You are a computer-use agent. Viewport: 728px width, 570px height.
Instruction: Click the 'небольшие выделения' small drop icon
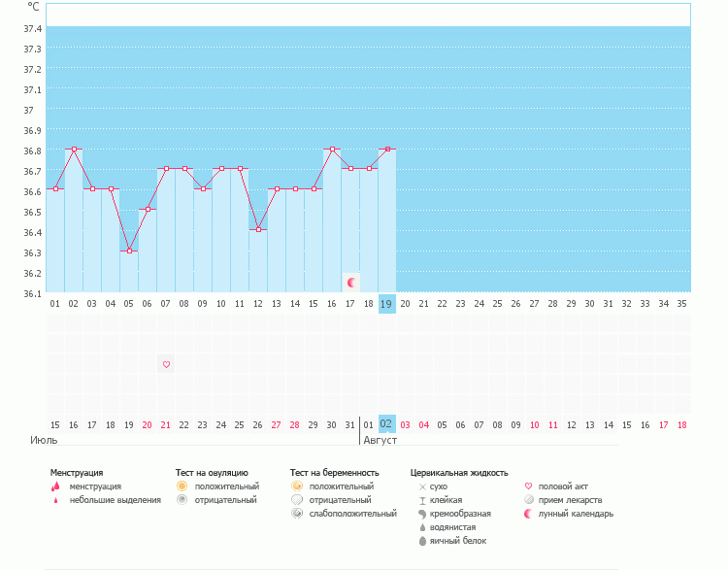coord(55,500)
